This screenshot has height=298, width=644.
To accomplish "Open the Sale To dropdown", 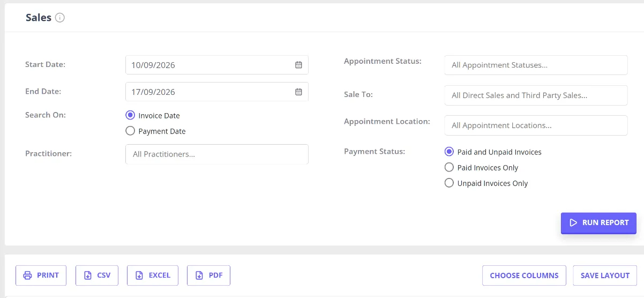I will tap(536, 95).
